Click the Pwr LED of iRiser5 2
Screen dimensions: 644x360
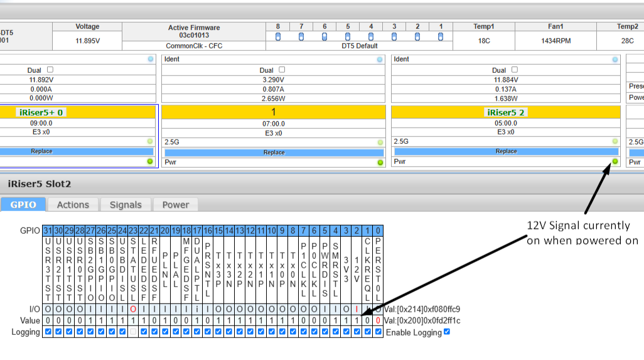615,161
